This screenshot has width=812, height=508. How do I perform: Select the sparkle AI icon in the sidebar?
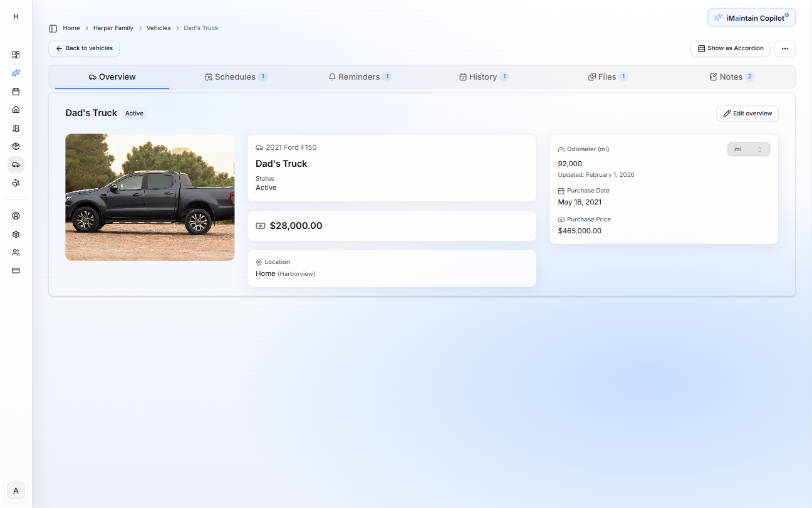(16, 73)
